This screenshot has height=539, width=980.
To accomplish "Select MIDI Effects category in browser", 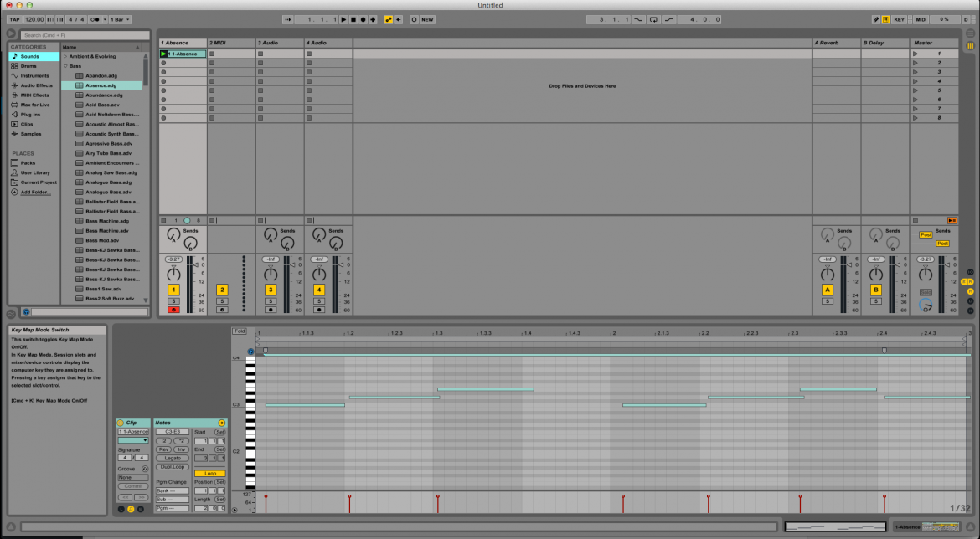I will click(x=34, y=95).
